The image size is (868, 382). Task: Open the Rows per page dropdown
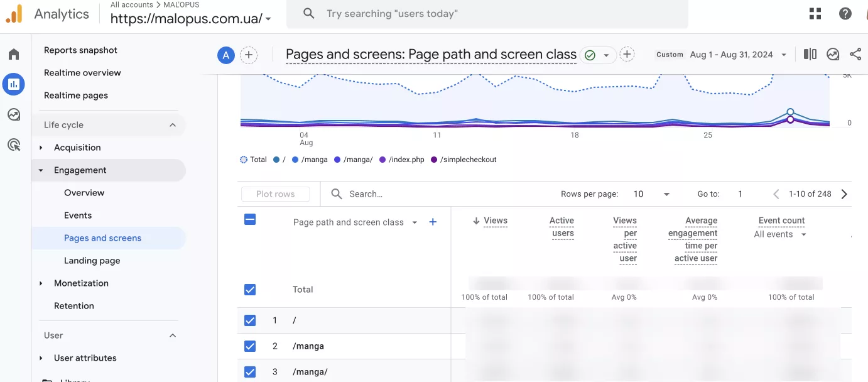(x=651, y=194)
